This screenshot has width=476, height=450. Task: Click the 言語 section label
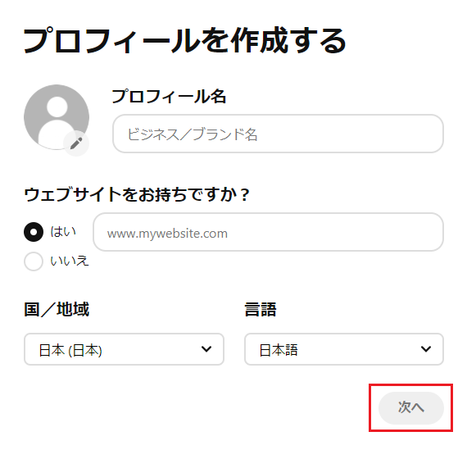click(x=261, y=309)
